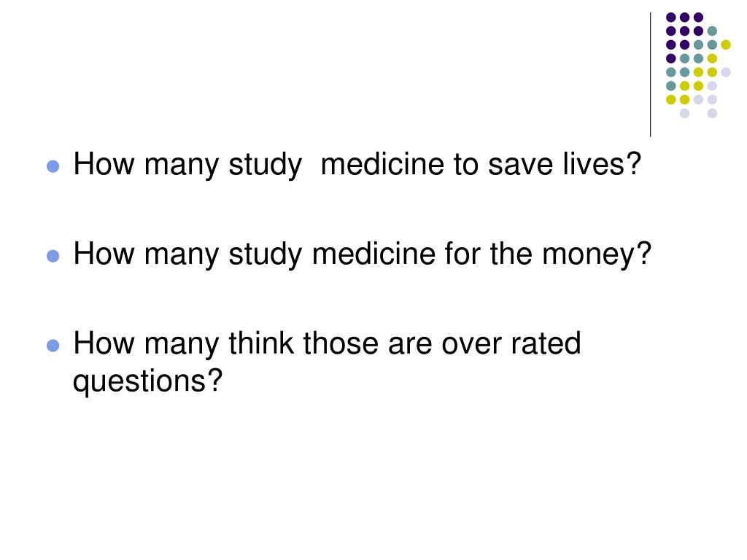This screenshot has height=560, width=747.
Task: Click the top-right dark purple dot in first row
Action: point(698,17)
